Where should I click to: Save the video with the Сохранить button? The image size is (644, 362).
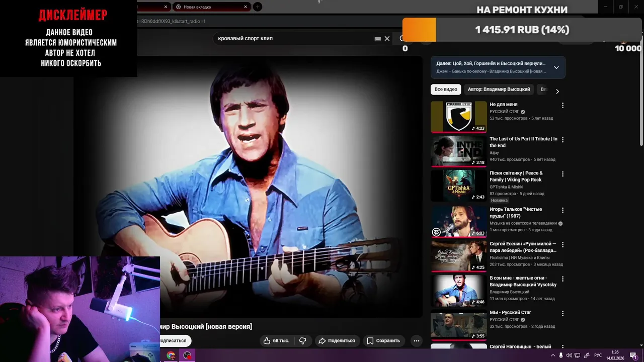point(383,341)
